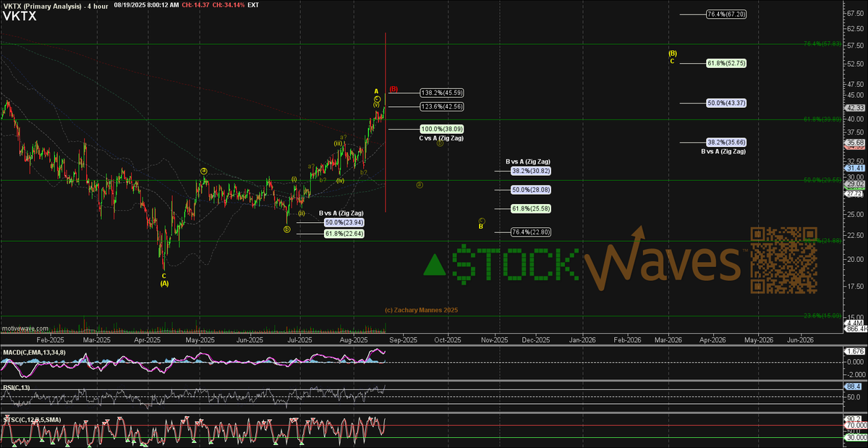Select the 100.0%(38.09) extension label

(x=442, y=129)
